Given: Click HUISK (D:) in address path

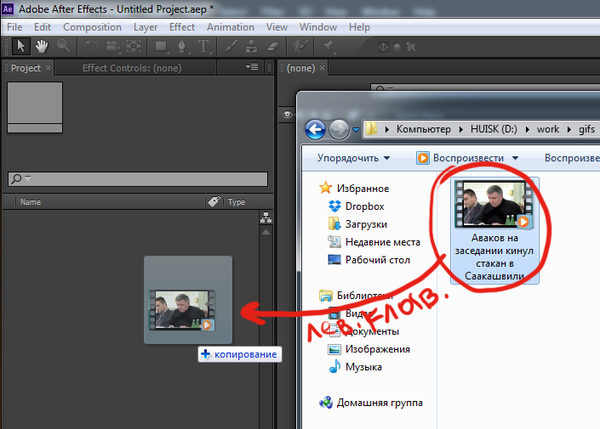Looking at the screenshot, I should (494, 129).
